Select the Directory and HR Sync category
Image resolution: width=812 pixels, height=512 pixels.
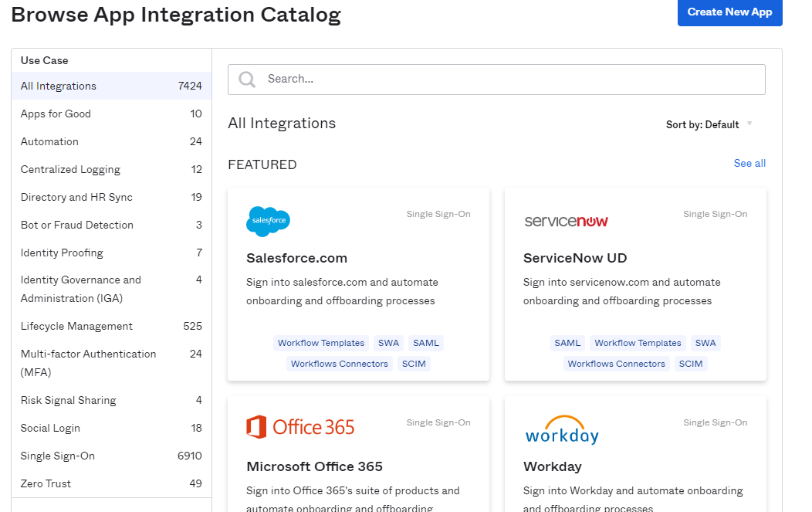[76, 197]
